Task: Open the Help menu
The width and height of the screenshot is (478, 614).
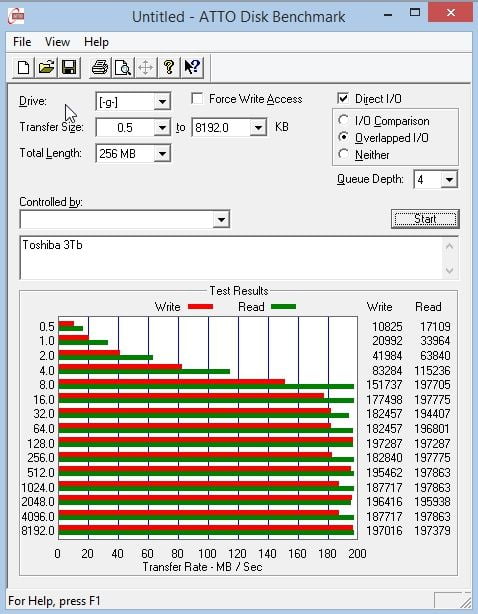Action: pos(96,42)
